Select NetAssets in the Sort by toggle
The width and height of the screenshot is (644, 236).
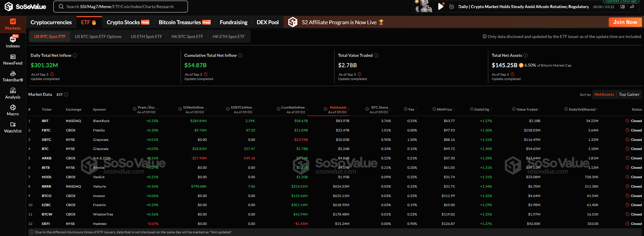[x=604, y=94]
